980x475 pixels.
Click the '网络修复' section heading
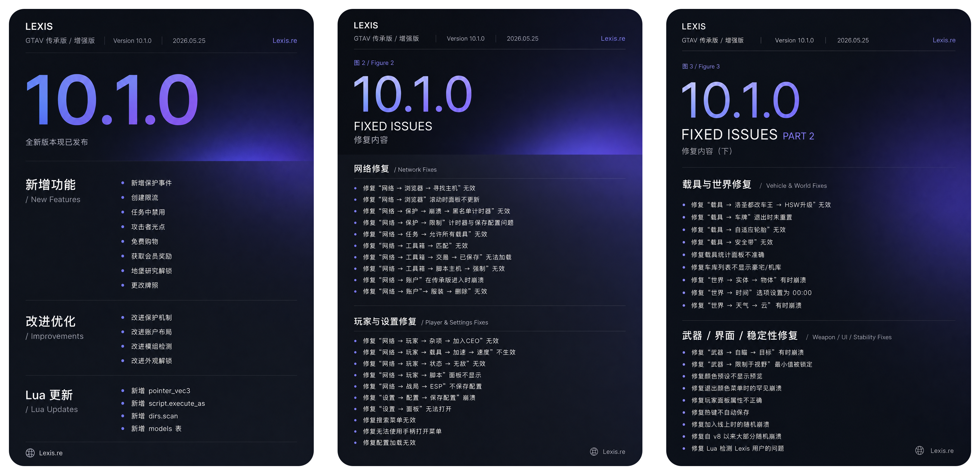coord(371,169)
